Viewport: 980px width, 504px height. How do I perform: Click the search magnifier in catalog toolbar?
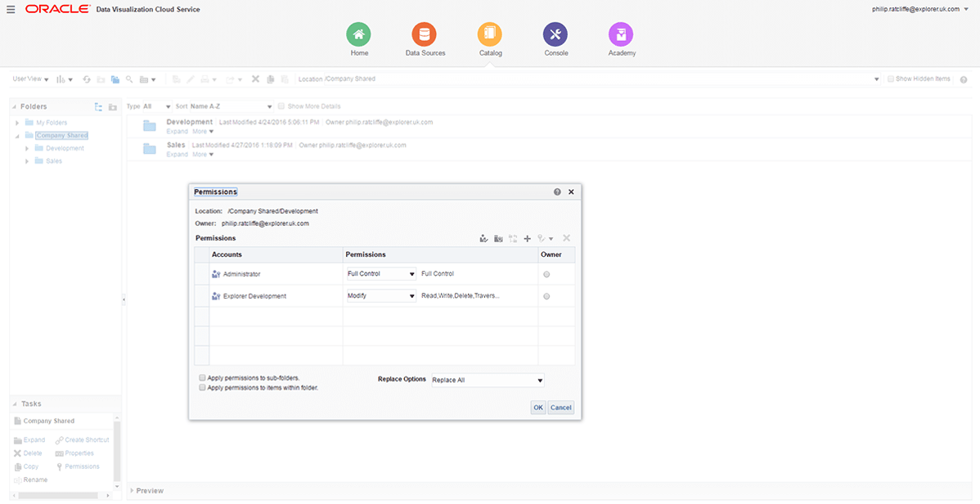pos(129,79)
